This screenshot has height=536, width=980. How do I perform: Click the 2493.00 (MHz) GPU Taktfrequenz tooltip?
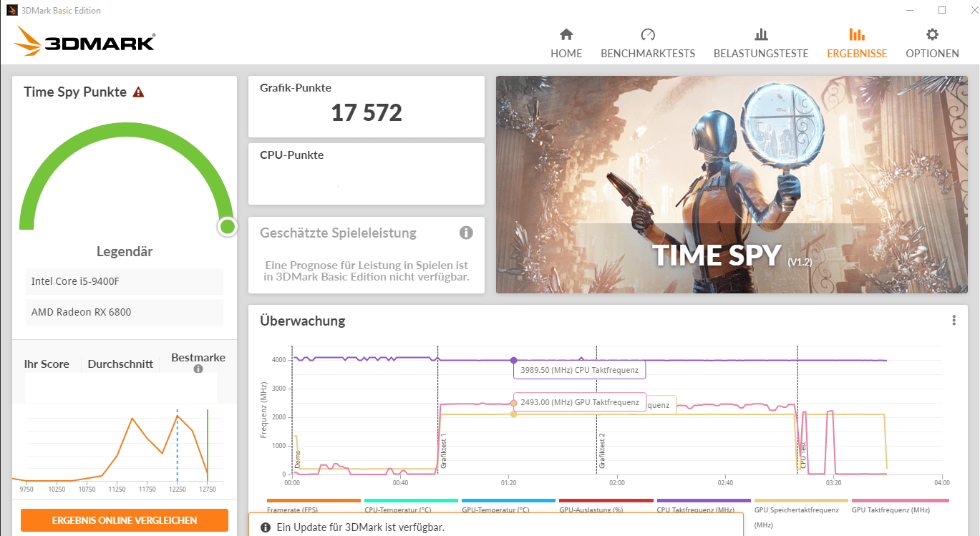click(x=580, y=402)
